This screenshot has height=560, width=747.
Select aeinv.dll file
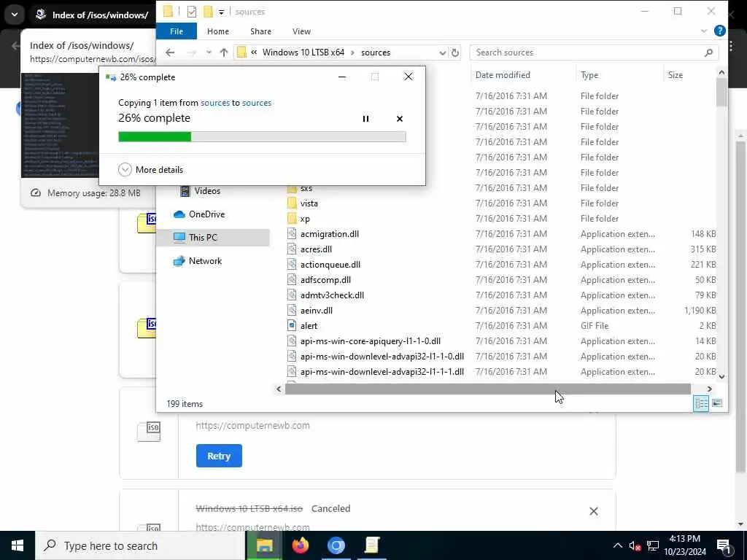(317, 311)
